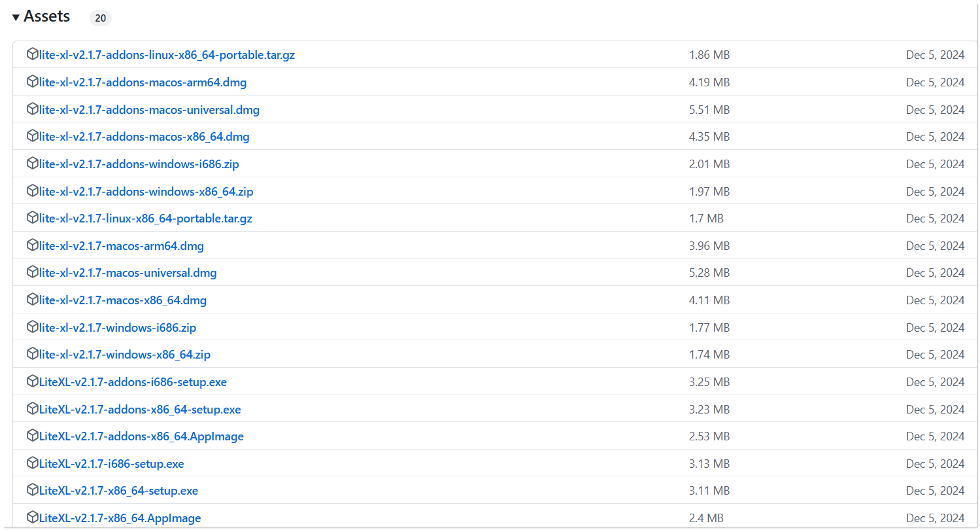Viewport: 980px width, 530px height.
Task: Download LiteXL-v2.1.7-addons-i686-setup.exe
Action: pyautogui.click(x=133, y=382)
